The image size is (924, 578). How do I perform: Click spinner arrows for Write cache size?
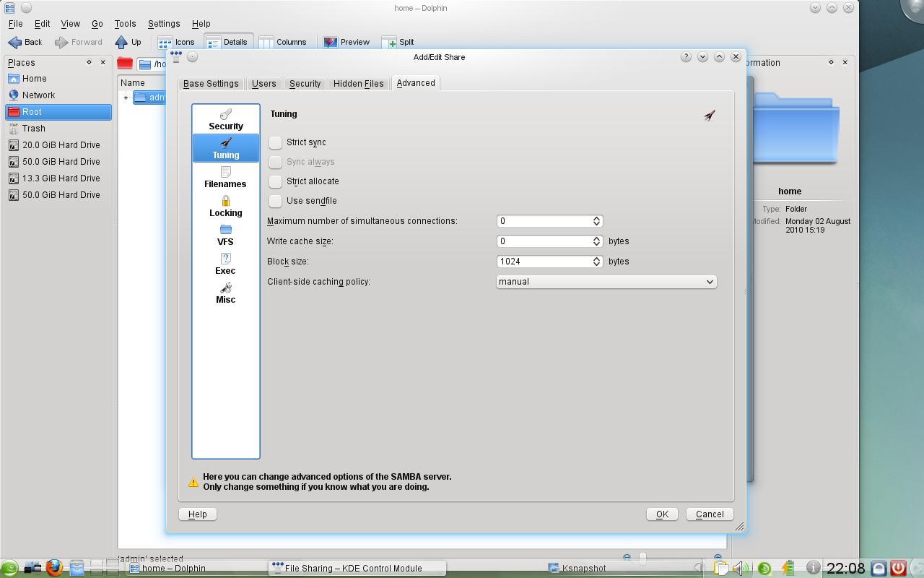point(597,241)
